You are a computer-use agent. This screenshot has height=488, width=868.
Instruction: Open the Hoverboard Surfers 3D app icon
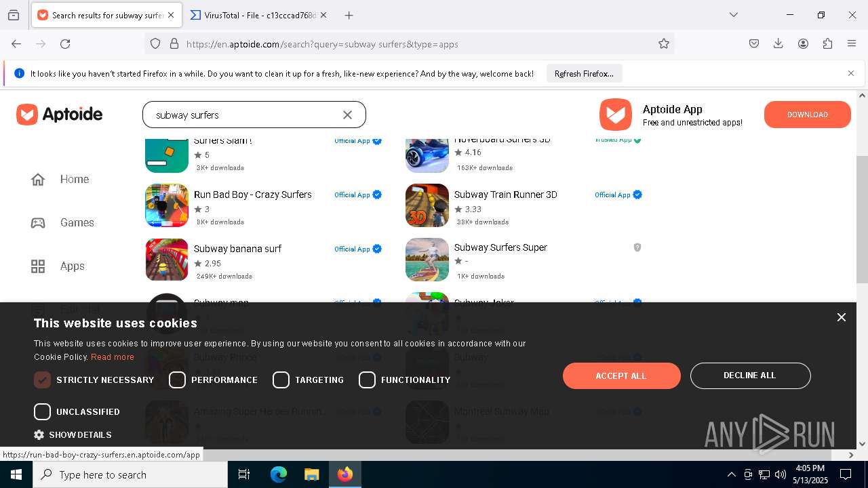click(427, 155)
